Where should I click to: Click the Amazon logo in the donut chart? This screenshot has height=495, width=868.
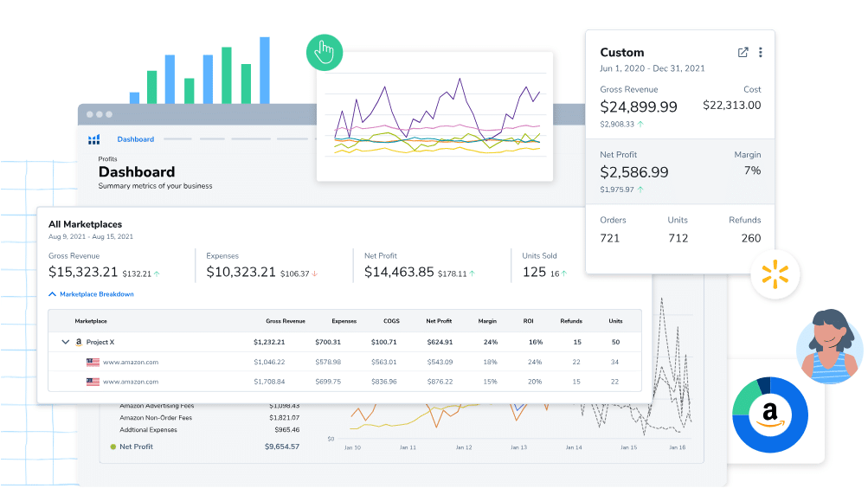pyautogui.click(x=770, y=415)
